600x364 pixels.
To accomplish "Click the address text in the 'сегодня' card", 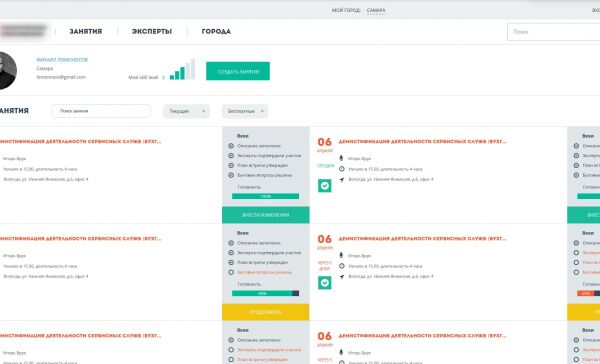I will pos(391,179).
